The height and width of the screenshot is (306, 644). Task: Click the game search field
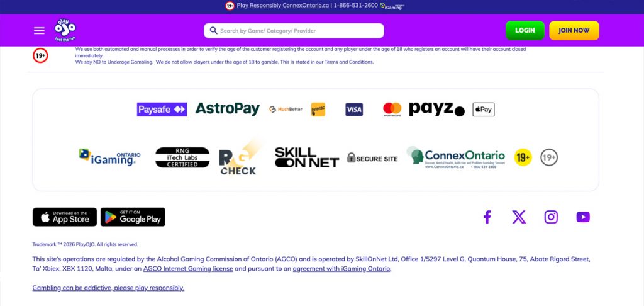(x=294, y=31)
